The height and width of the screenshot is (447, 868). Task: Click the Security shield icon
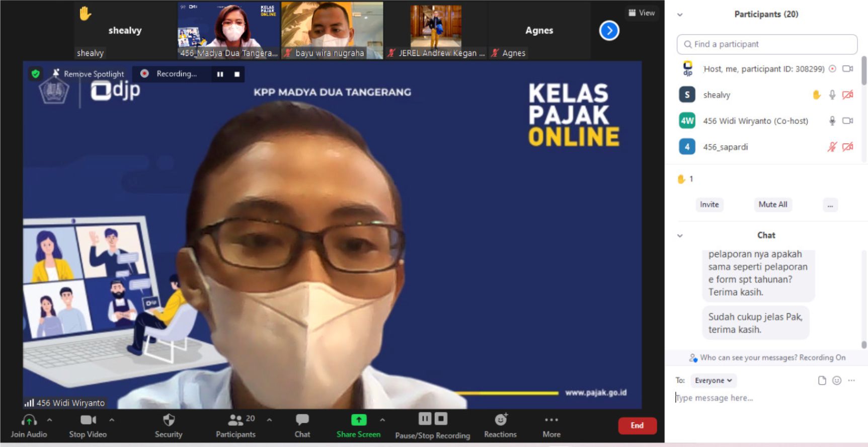pyautogui.click(x=169, y=420)
